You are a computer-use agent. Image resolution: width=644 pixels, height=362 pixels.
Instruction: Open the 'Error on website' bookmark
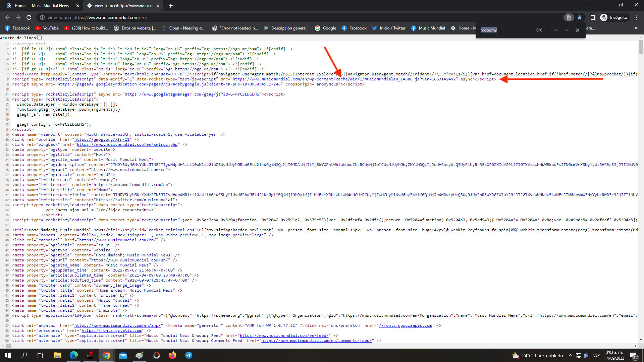(135, 28)
